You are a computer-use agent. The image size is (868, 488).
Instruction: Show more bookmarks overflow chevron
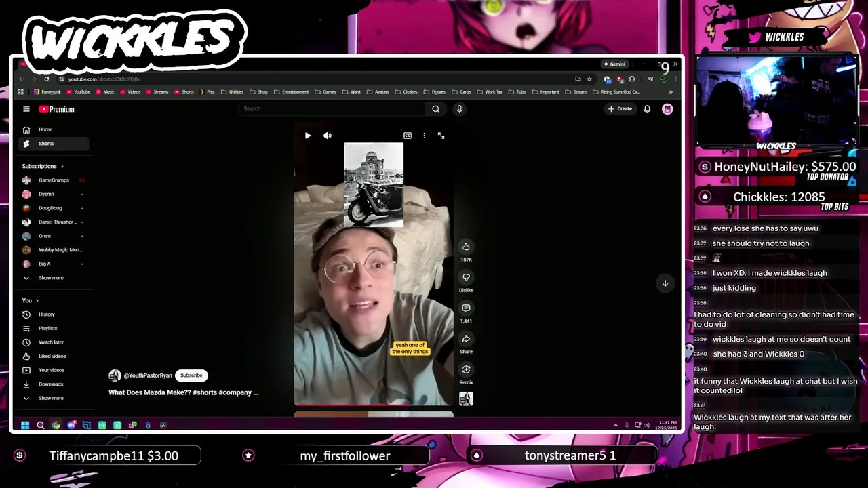click(x=671, y=91)
